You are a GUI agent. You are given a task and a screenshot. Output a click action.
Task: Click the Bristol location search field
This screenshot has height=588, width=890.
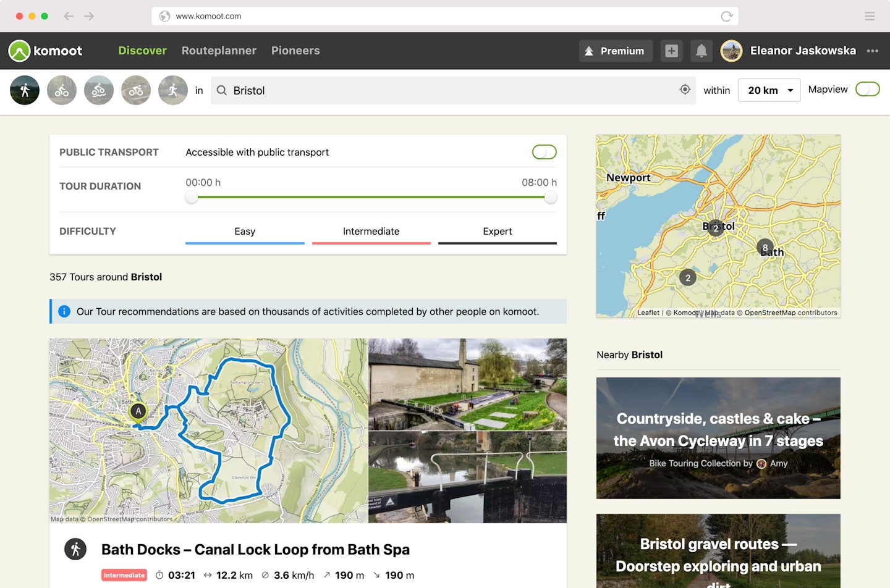453,90
